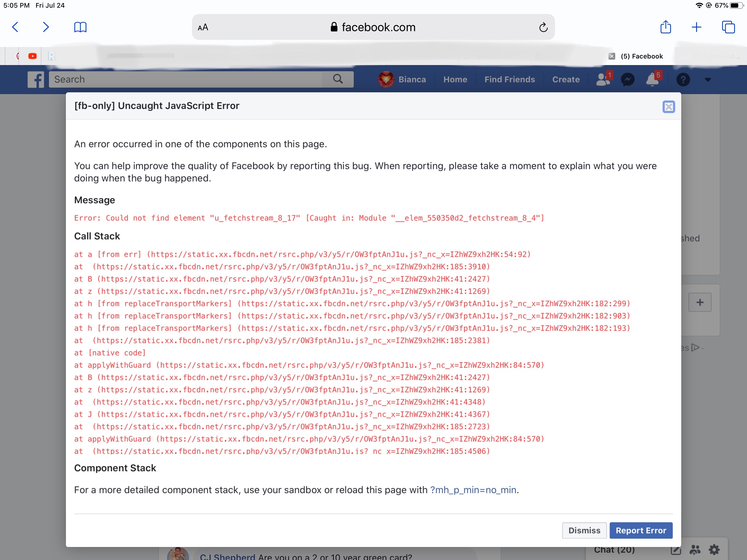
Task: Click the Report Error button
Action: point(641,530)
